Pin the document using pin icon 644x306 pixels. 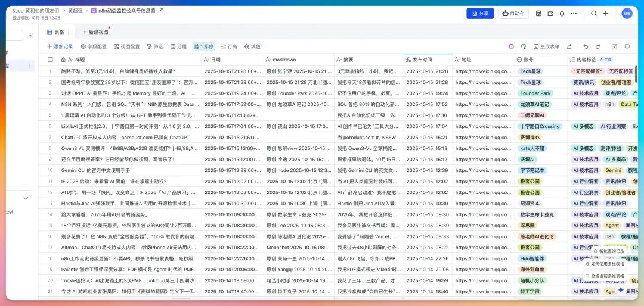(x=162, y=11)
